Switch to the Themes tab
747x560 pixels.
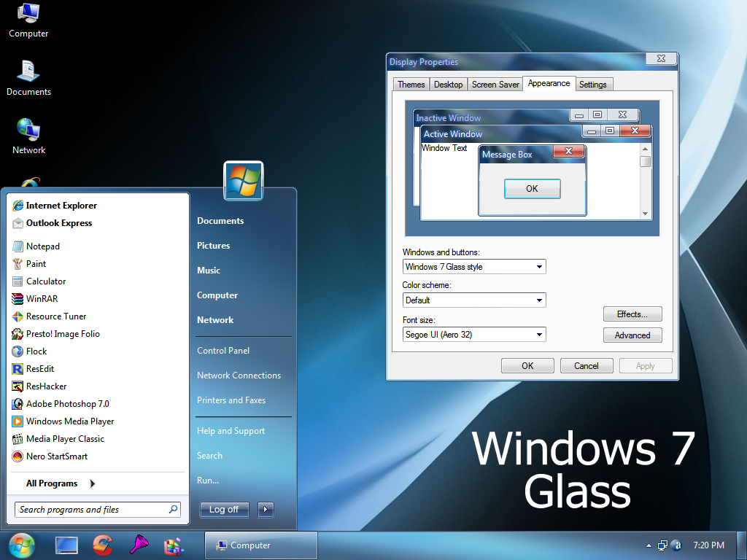pos(411,84)
